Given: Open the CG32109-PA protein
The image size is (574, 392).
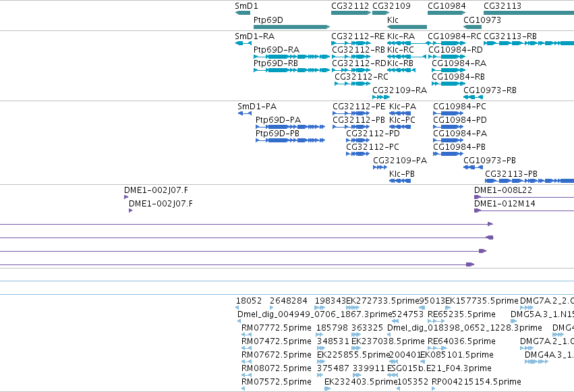Looking at the screenshot, I should coord(400,161).
